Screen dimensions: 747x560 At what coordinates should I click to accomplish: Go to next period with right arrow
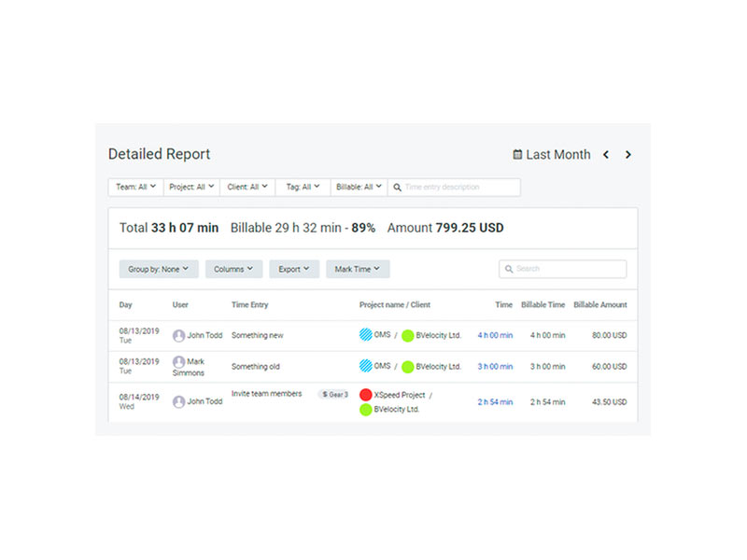click(x=628, y=155)
